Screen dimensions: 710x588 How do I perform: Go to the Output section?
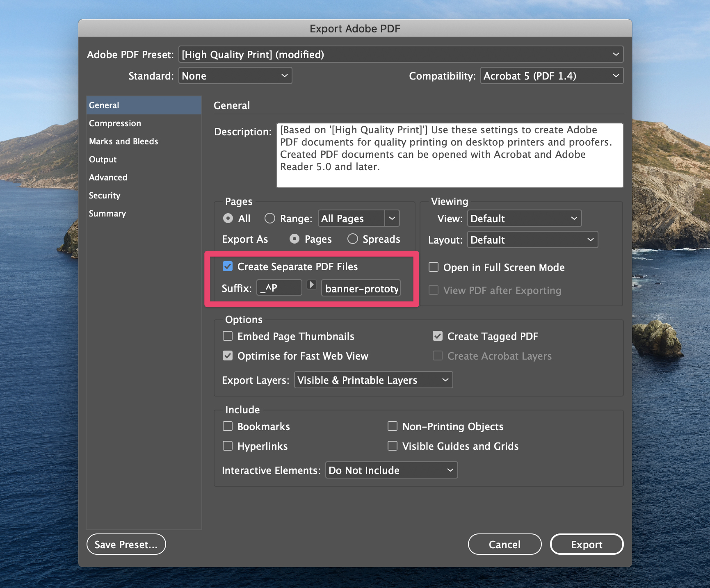pyautogui.click(x=144, y=159)
